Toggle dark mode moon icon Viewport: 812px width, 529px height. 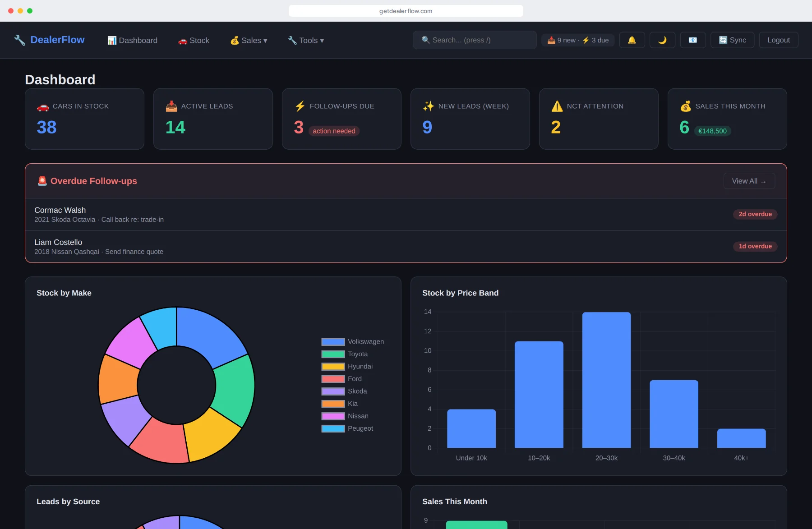click(662, 40)
